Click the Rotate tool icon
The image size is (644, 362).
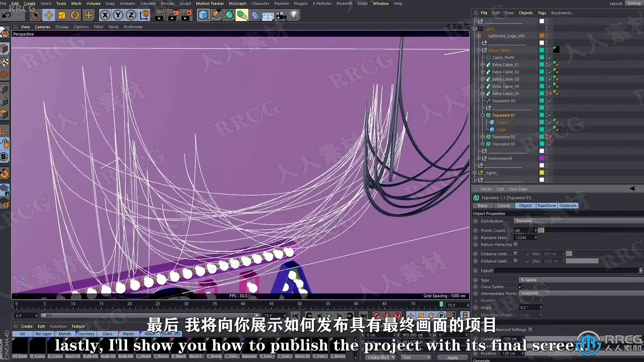tap(75, 15)
